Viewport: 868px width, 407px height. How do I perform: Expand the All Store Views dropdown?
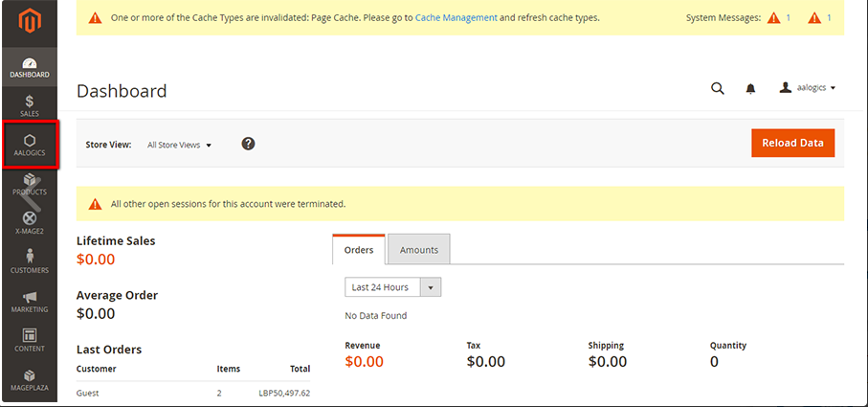179,145
